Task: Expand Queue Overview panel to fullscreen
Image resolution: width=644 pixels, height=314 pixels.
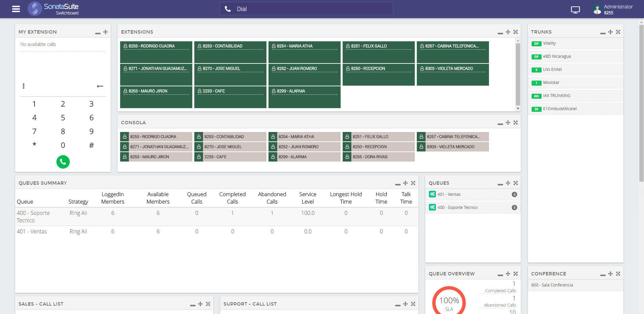Action: pos(515,274)
